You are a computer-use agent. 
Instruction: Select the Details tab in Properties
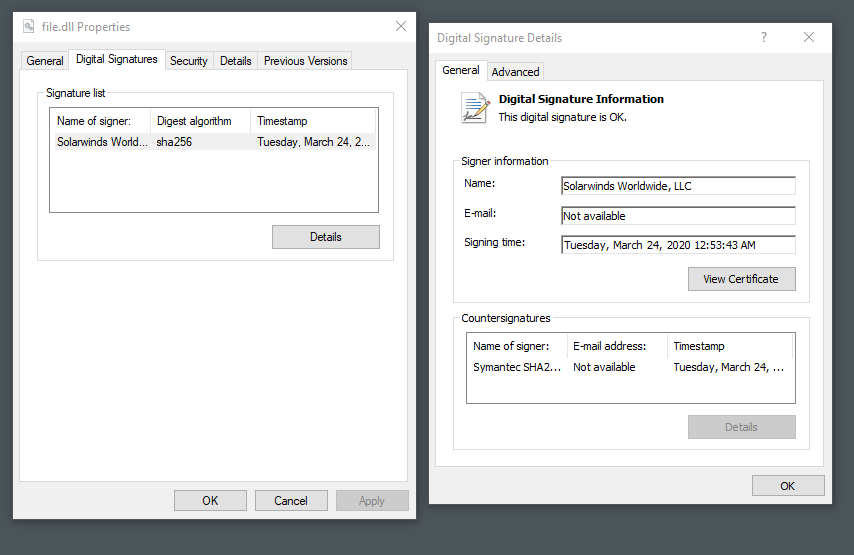(235, 61)
